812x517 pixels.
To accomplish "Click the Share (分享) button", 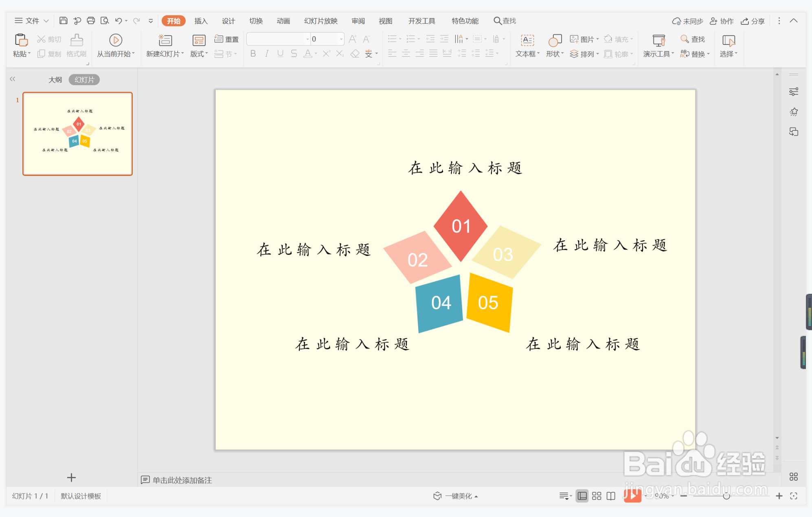I will 753,21.
